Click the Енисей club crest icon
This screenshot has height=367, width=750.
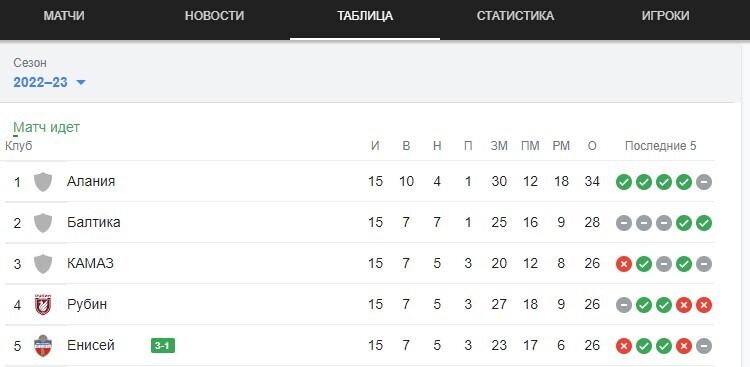(43, 345)
